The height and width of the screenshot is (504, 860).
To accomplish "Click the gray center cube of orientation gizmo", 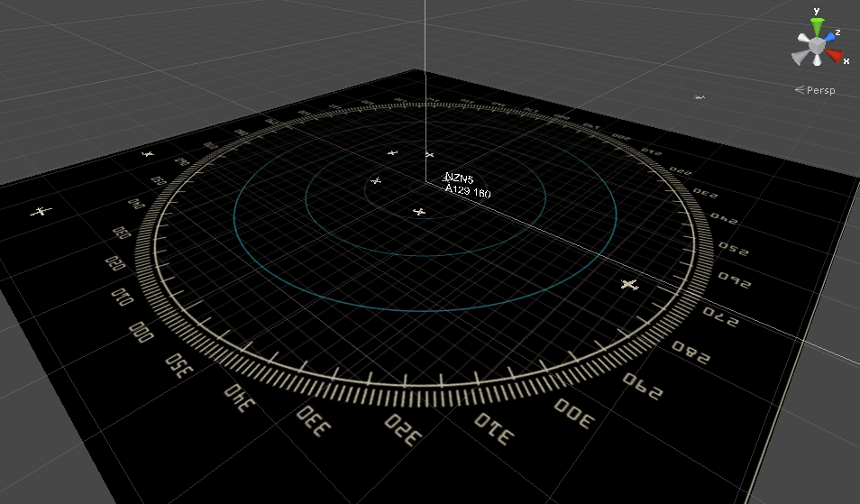I will (x=817, y=44).
